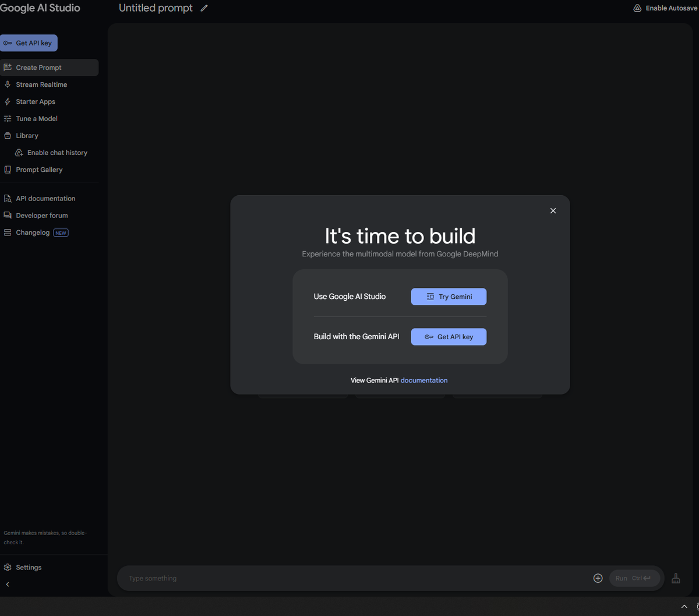This screenshot has width=699, height=616.
Task: Click Enable chat history text
Action: pyautogui.click(x=57, y=153)
